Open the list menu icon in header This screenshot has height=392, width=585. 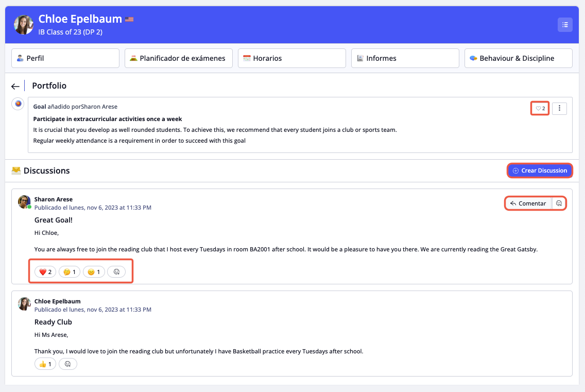pyautogui.click(x=565, y=25)
